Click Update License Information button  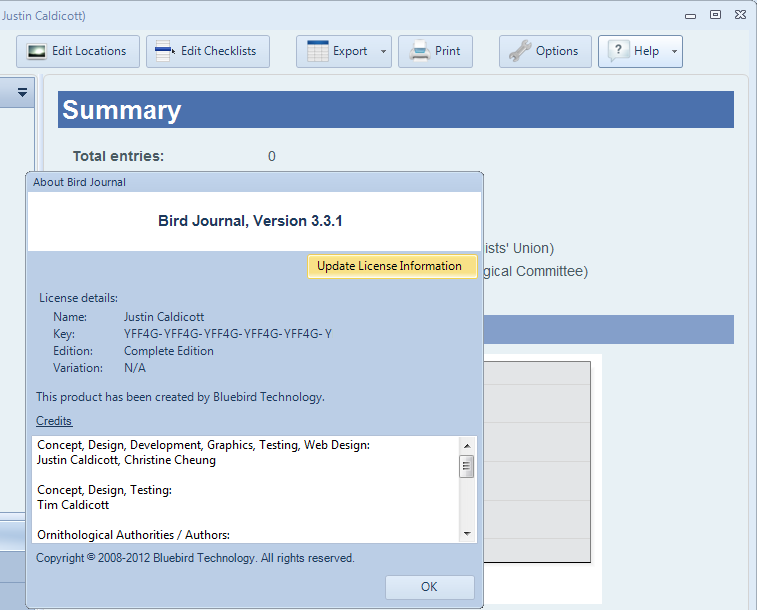pos(392,266)
